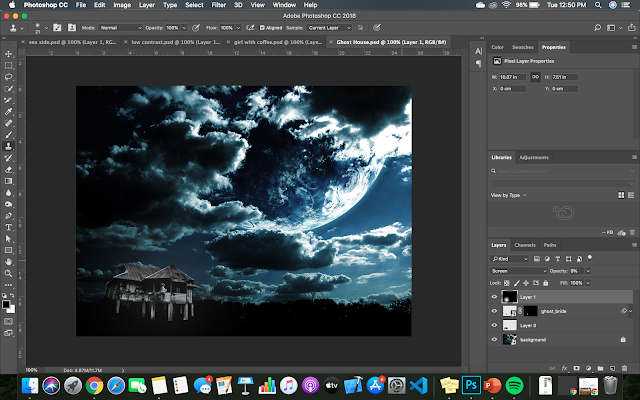Create a new group folder icon
The image size is (640, 400).
point(600,368)
